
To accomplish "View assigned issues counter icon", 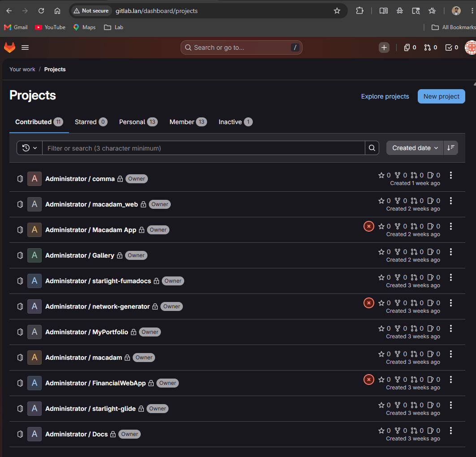I will pyautogui.click(x=410, y=47).
